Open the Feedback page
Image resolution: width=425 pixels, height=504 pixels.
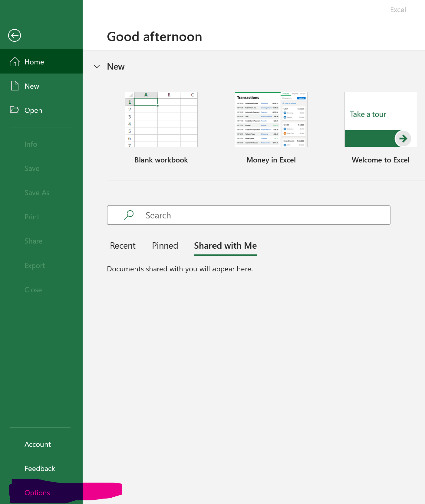pyautogui.click(x=40, y=469)
